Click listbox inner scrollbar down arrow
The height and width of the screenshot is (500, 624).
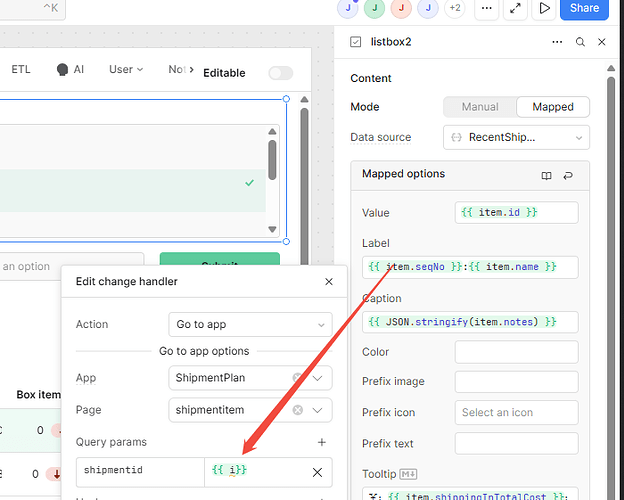point(272,229)
